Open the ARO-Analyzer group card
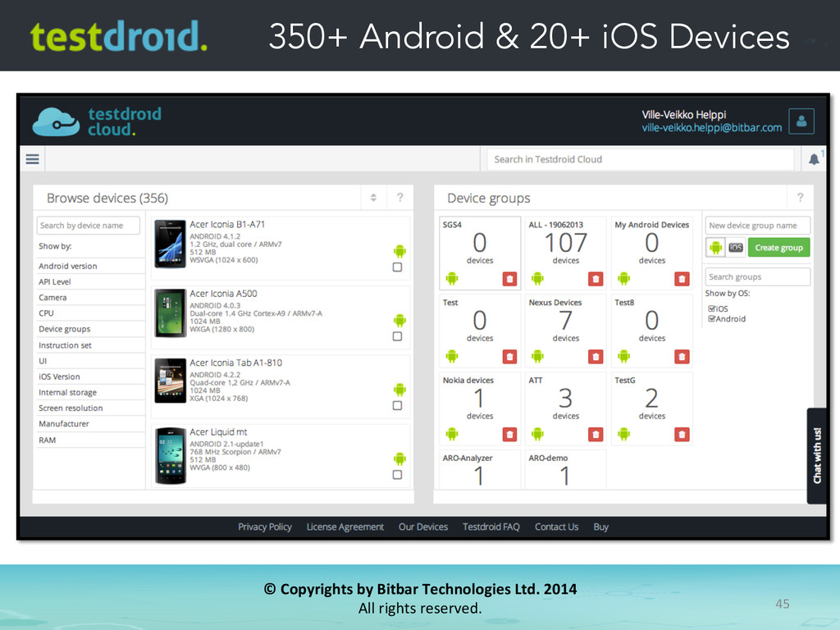840x630 pixels. (480, 469)
